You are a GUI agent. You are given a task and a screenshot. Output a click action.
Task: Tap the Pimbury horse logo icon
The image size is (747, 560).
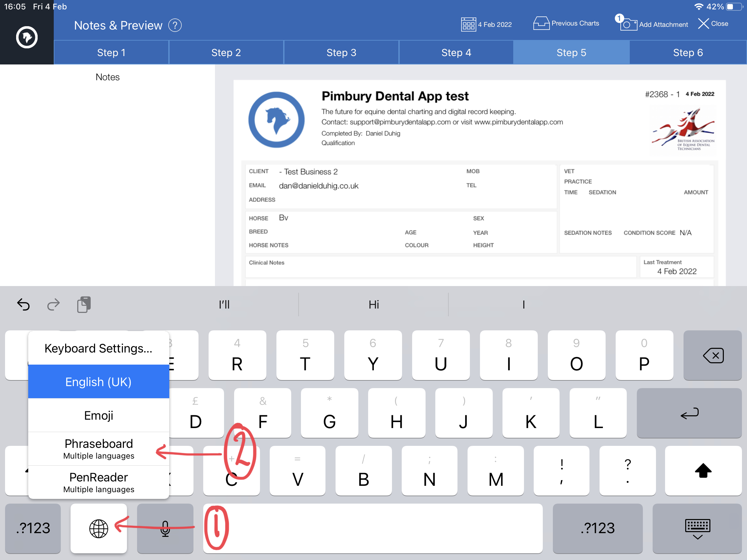point(27,37)
